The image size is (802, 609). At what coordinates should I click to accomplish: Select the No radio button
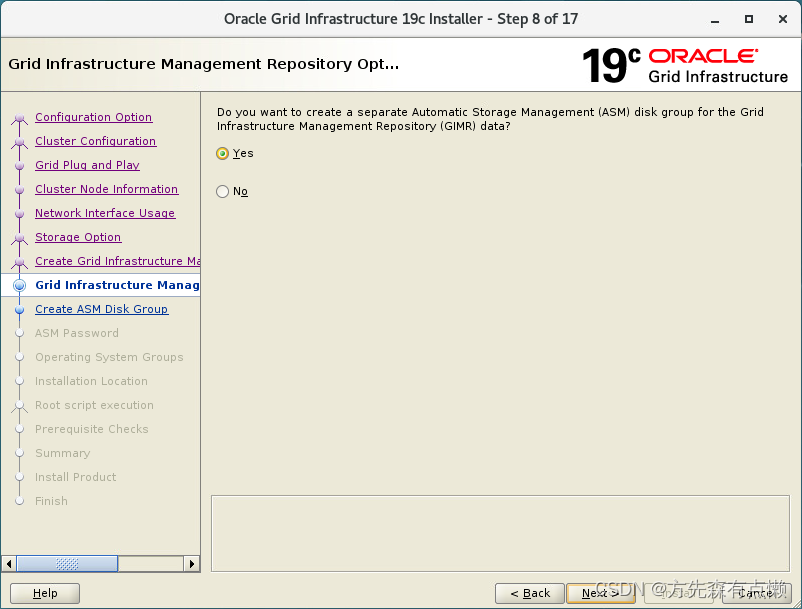pyautogui.click(x=222, y=191)
